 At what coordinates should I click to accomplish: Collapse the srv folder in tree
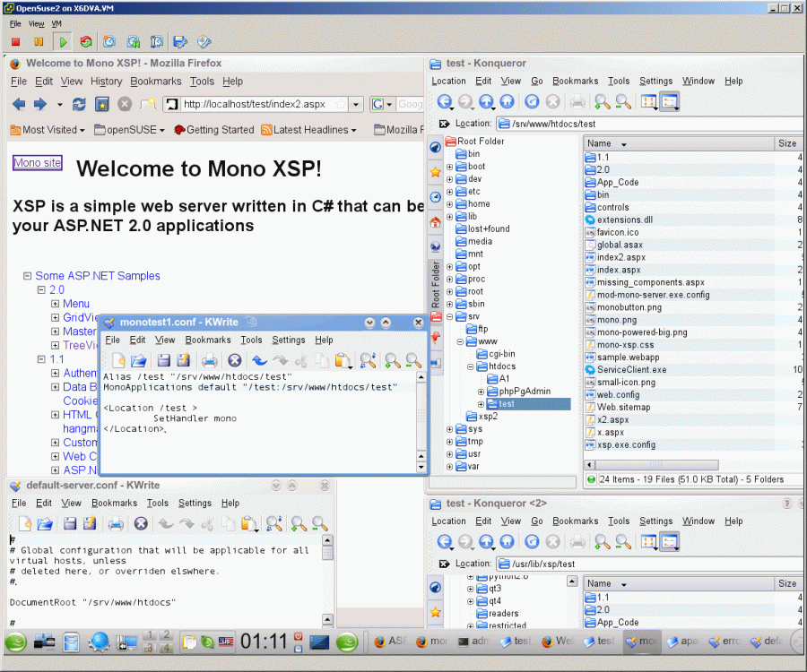(449, 316)
